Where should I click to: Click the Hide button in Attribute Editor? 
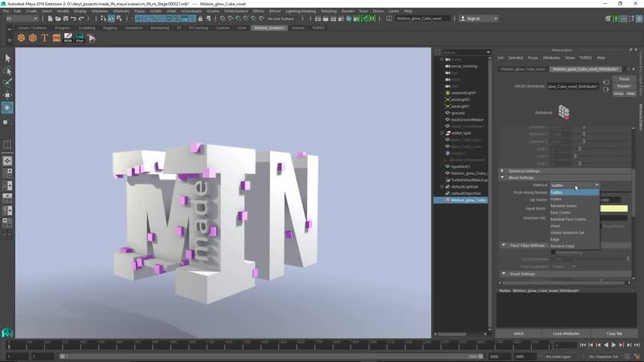click(x=630, y=94)
